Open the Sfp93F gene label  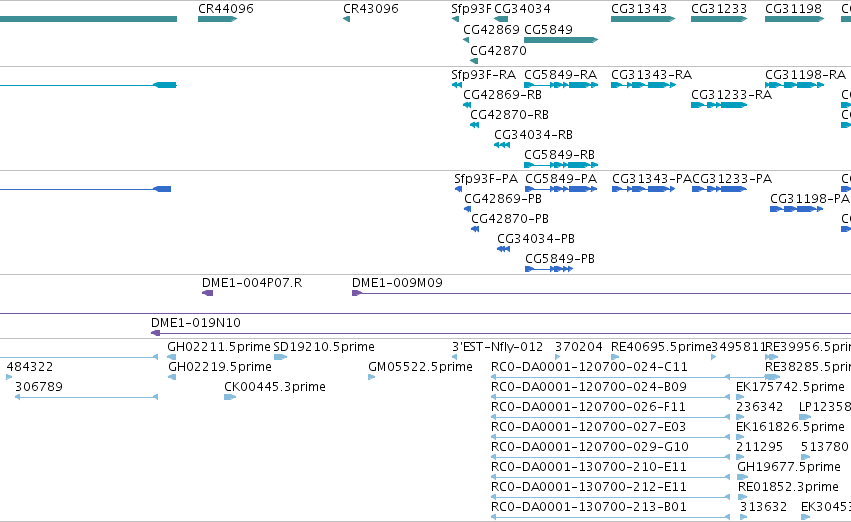click(x=471, y=9)
